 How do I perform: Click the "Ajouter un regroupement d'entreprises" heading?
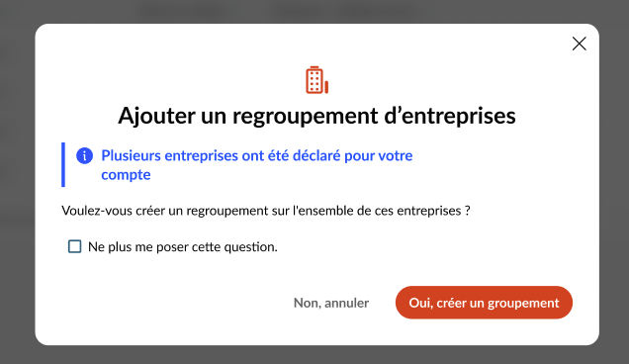tap(316, 116)
